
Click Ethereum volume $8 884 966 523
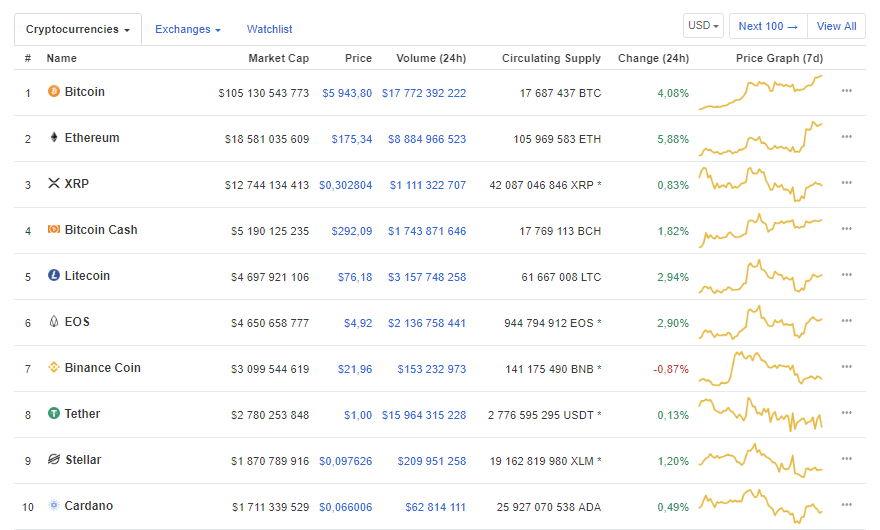coord(427,139)
